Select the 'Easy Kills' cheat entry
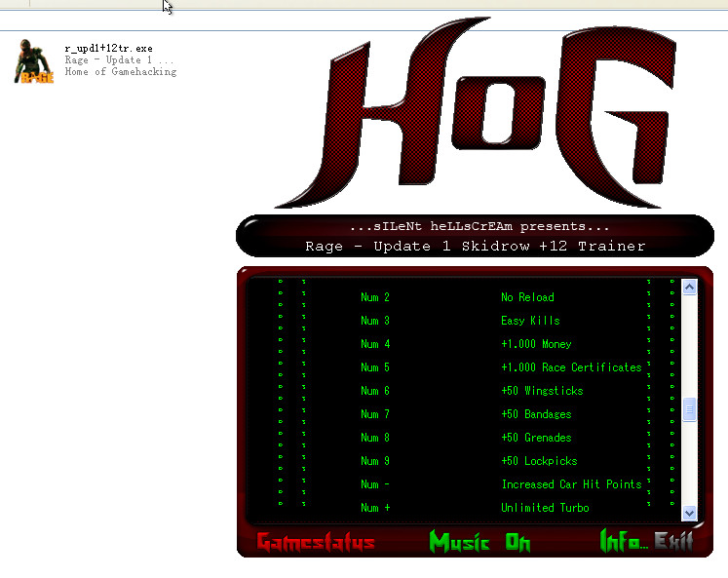 (x=530, y=321)
